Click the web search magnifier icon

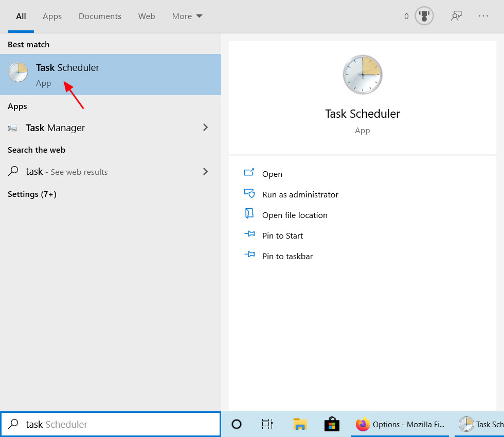[x=13, y=171]
